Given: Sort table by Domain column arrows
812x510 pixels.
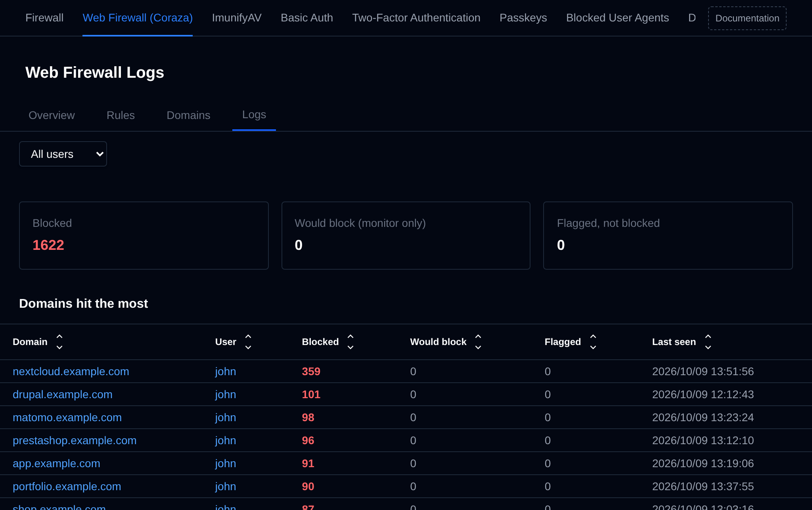Looking at the screenshot, I should [59, 342].
